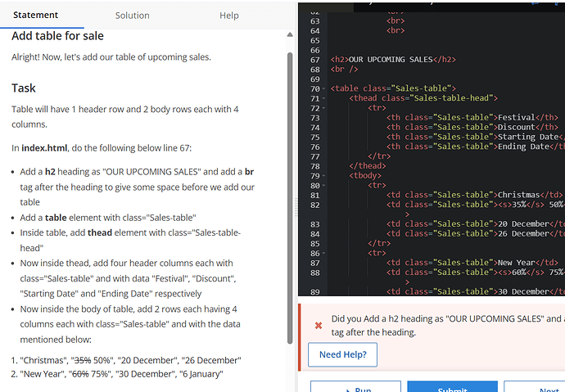Click the thead class="Sales-table-head" code line
This screenshot has width=565, height=392.
click(x=423, y=98)
